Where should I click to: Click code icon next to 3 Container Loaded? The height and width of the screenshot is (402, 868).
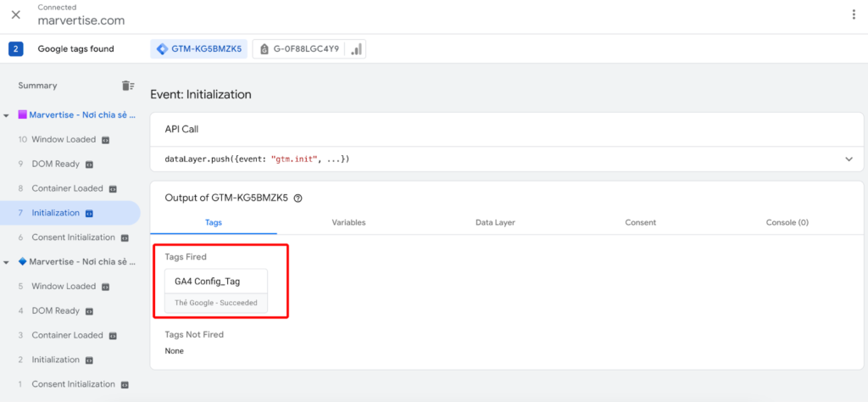tap(113, 336)
